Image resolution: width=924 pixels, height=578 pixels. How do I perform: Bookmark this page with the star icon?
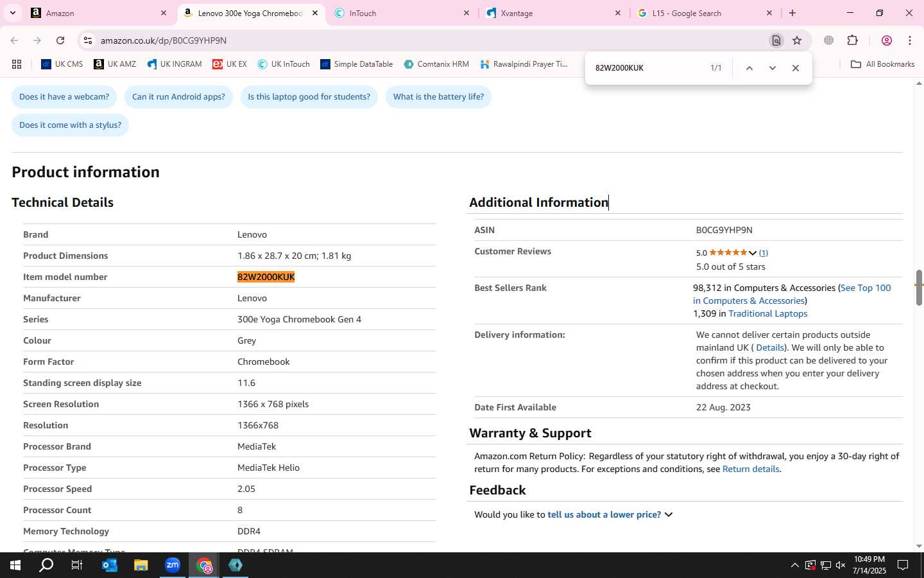point(797,40)
